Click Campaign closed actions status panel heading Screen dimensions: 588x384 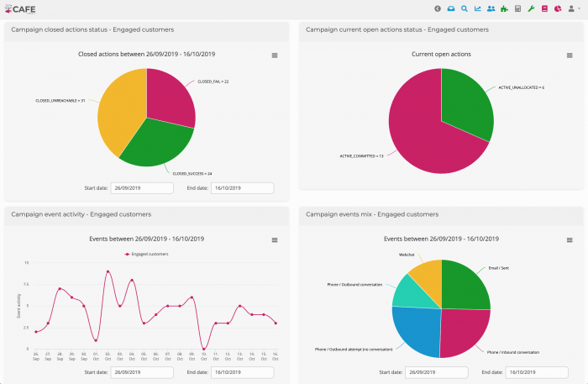click(92, 29)
